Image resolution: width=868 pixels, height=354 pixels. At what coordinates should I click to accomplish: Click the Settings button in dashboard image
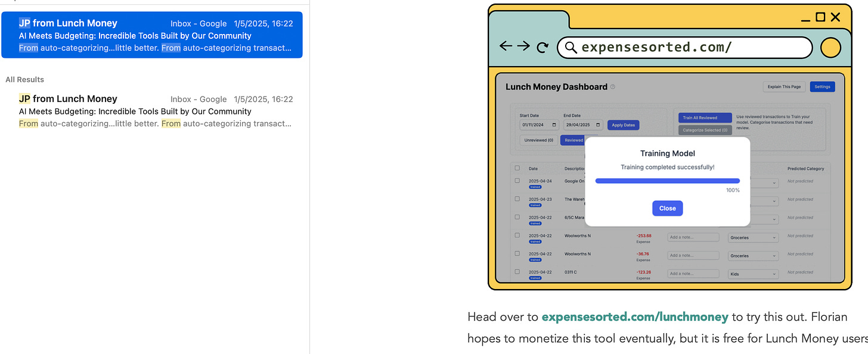pos(822,87)
